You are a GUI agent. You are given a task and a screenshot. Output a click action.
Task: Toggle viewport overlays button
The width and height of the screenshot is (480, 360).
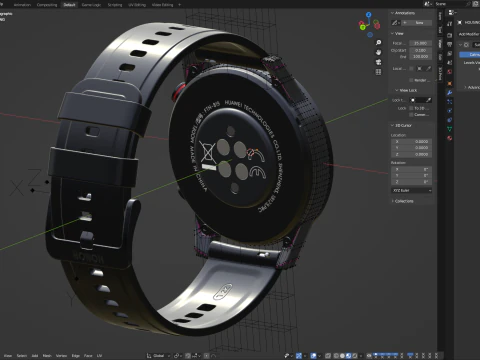coord(313,356)
